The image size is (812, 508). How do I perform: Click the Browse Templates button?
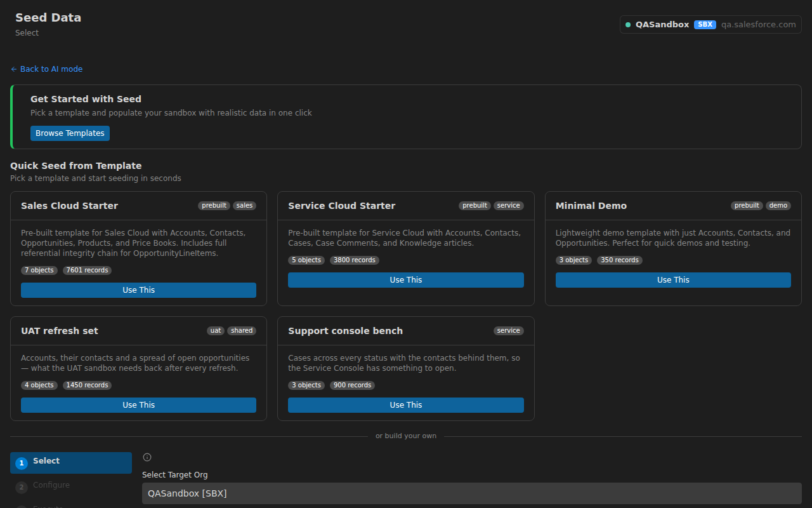pyautogui.click(x=70, y=133)
